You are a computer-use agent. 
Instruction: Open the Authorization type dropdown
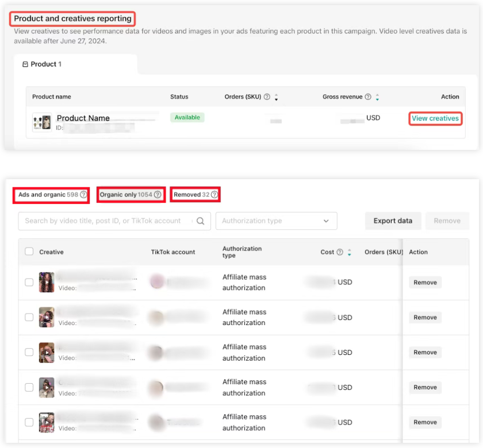[276, 221]
